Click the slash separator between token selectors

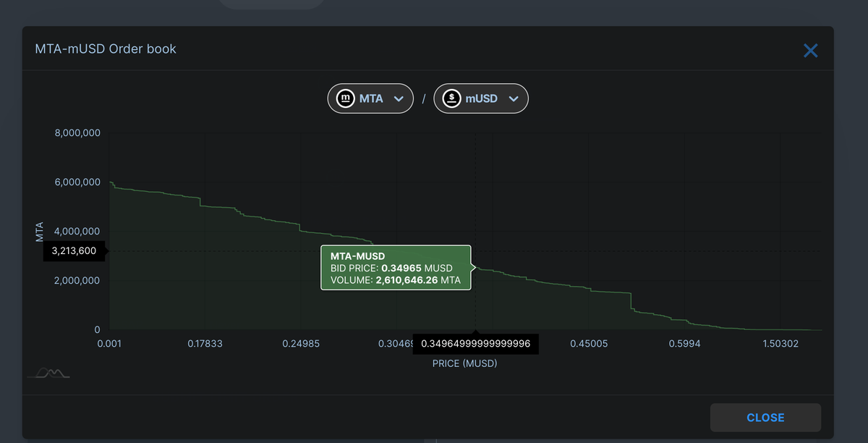pyautogui.click(x=423, y=98)
